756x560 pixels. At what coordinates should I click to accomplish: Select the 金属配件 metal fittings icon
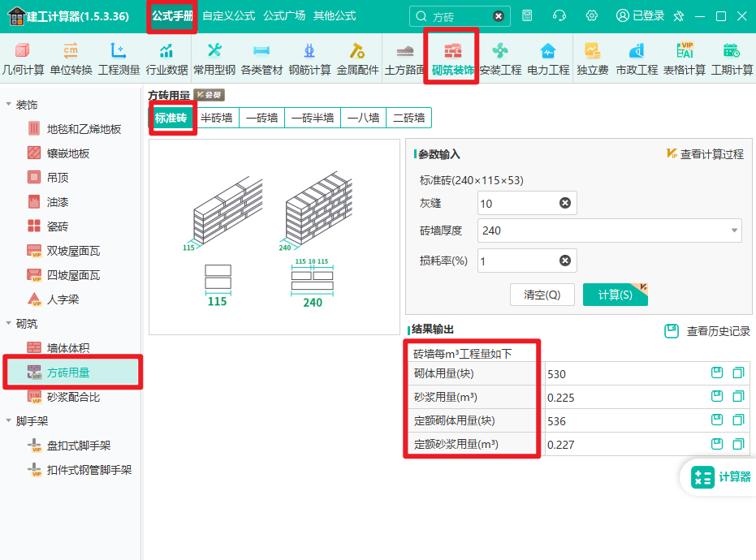pos(357,58)
